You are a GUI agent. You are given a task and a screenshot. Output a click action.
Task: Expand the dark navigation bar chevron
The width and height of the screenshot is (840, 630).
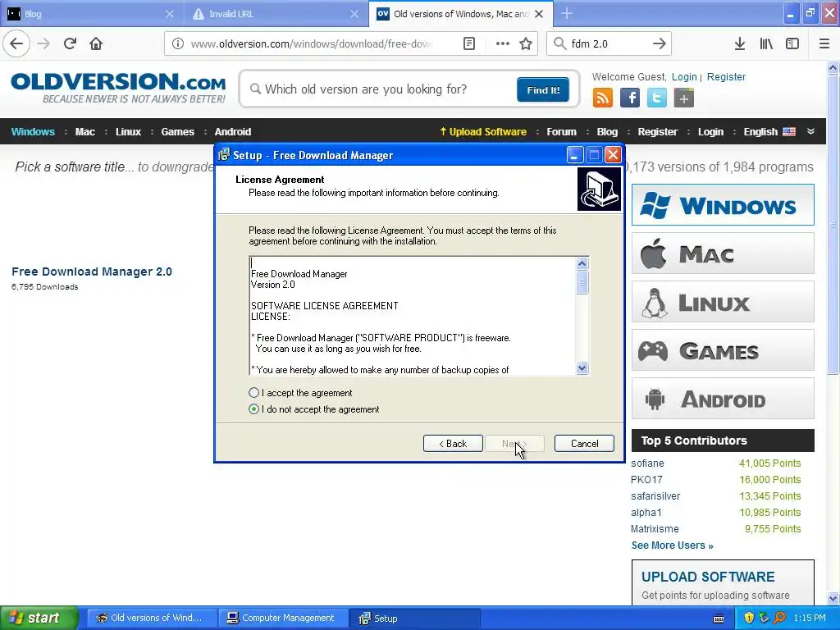(x=810, y=131)
